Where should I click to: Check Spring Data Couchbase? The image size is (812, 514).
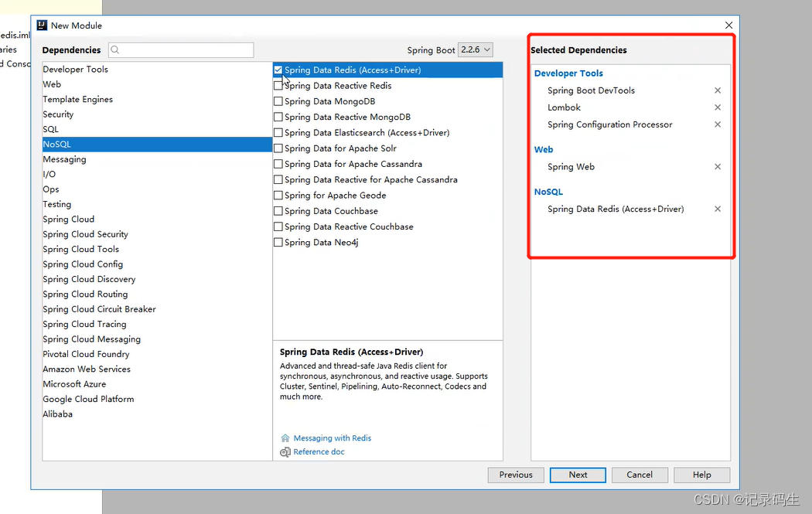[x=278, y=211]
